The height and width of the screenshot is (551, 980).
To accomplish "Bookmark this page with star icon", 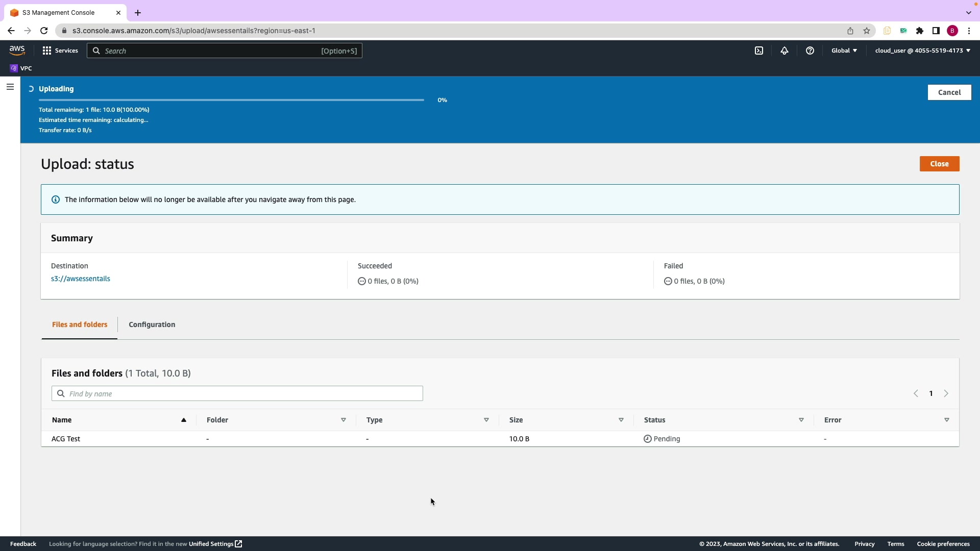I will (x=867, y=31).
